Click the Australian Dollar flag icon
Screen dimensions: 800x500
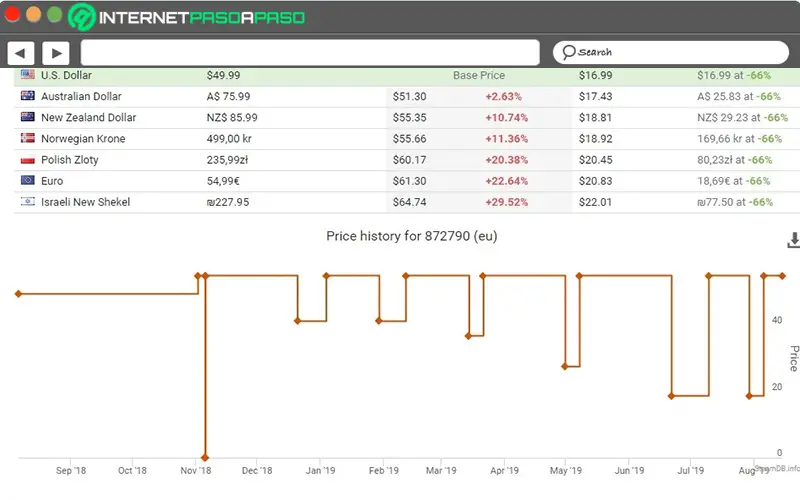coord(27,96)
